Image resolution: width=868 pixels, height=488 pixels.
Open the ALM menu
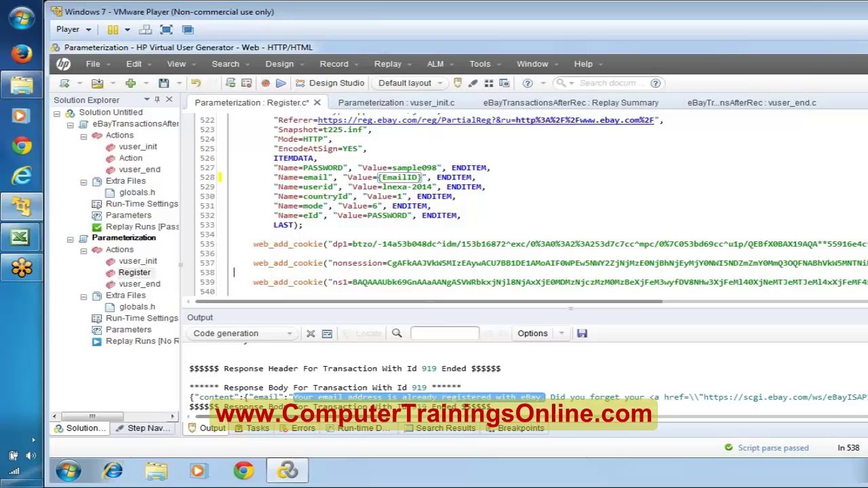pos(435,64)
